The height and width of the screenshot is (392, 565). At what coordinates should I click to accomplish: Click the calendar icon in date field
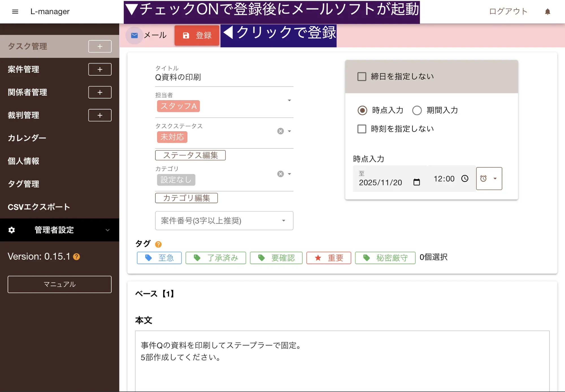click(x=416, y=182)
